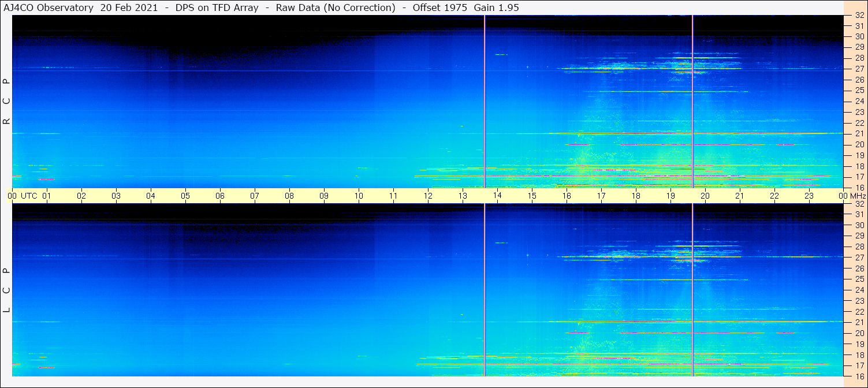Click hour 07 on the UTC axis
Screen dimensions: 868x388
point(255,196)
